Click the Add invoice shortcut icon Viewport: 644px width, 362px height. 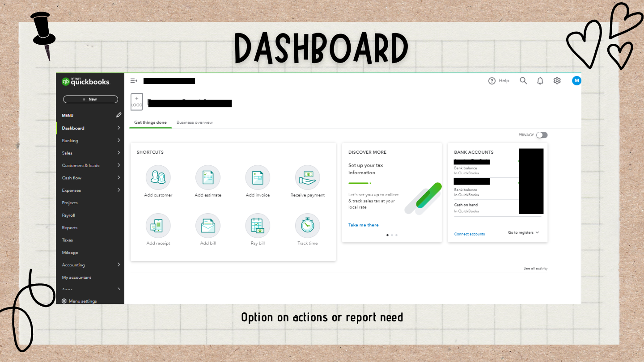pyautogui.click(x=258, y=177)
